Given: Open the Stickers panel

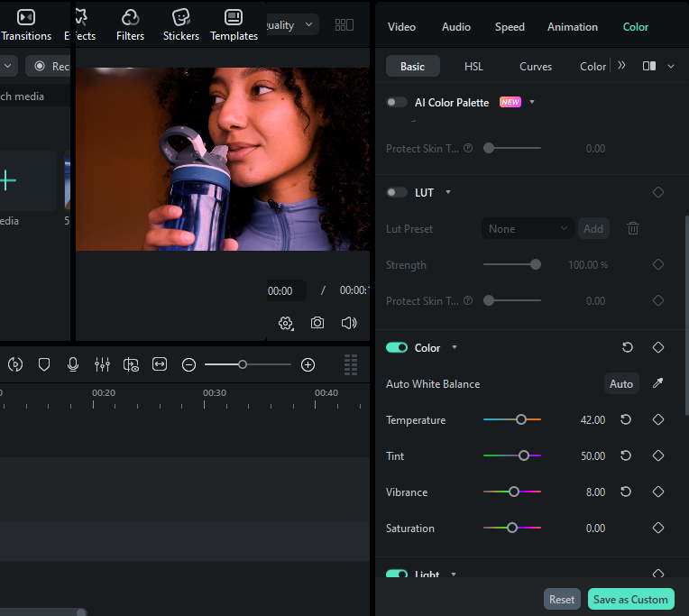Looking at the screenshot, I should point(181,25).
